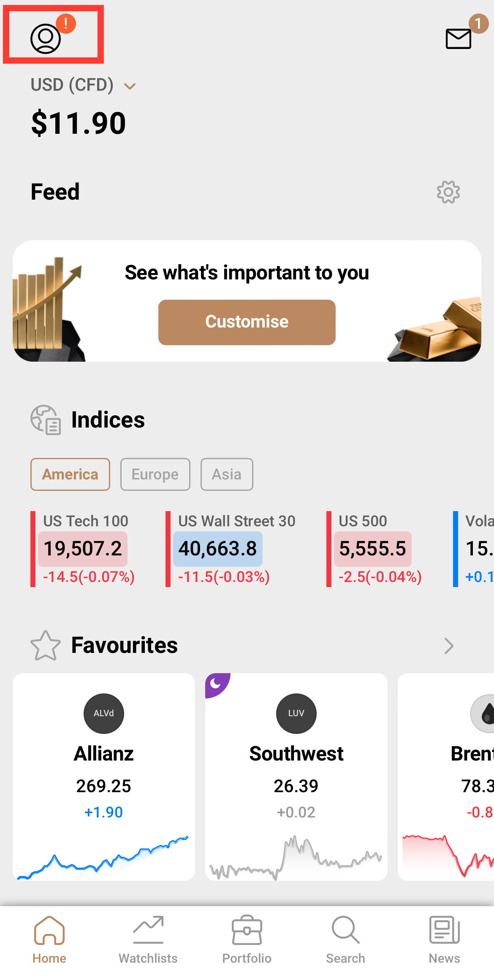
Task: Open the notification badge on profile
Action: click(66, 24)
